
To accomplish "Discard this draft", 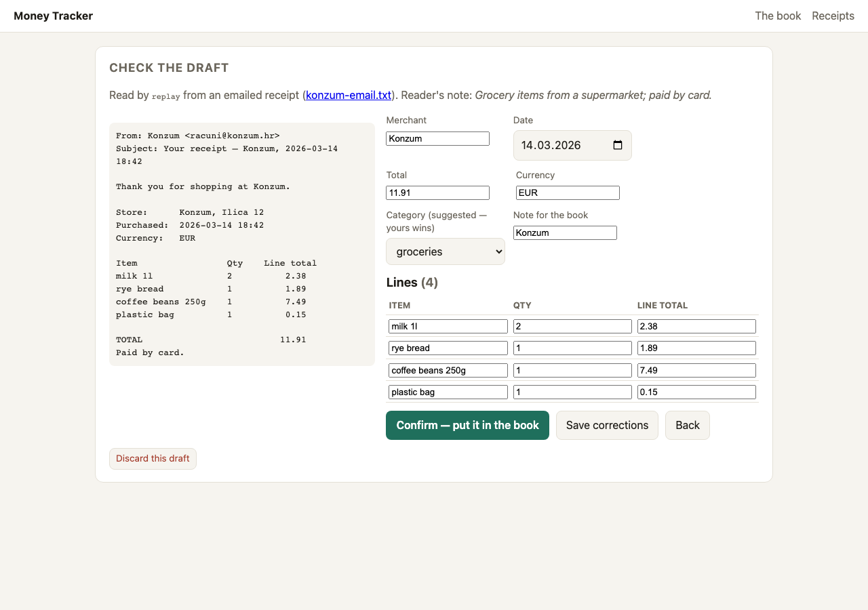I will (153, 459).
